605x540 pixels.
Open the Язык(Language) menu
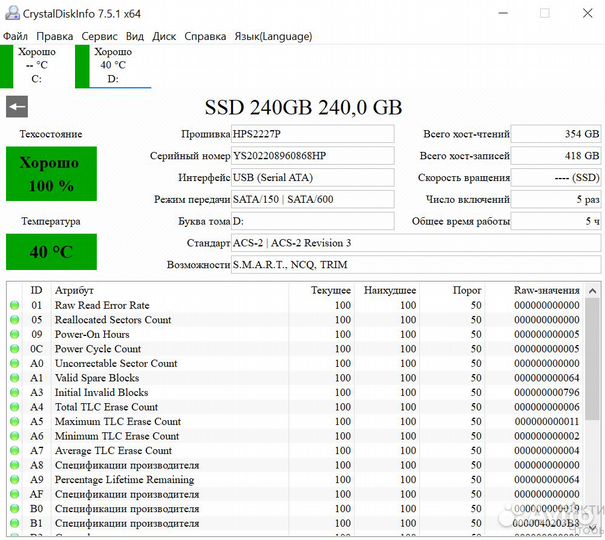coord(273,36)
